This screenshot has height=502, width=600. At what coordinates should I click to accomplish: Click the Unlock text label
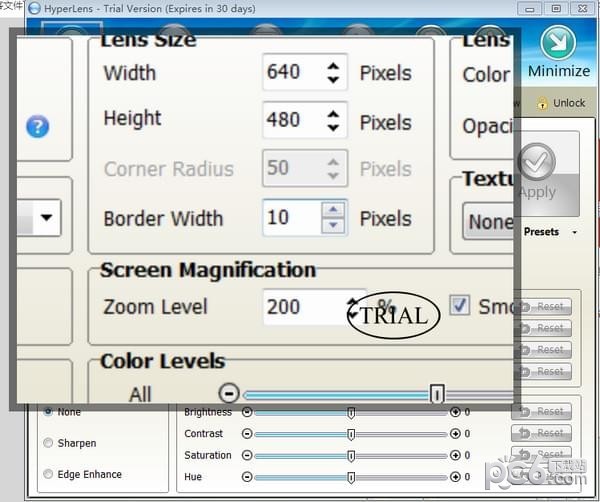click(569, 103)
